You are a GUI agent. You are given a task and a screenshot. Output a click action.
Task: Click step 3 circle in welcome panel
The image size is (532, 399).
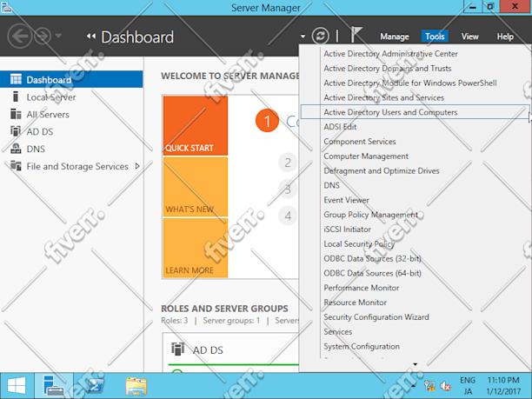coord(288,189)
